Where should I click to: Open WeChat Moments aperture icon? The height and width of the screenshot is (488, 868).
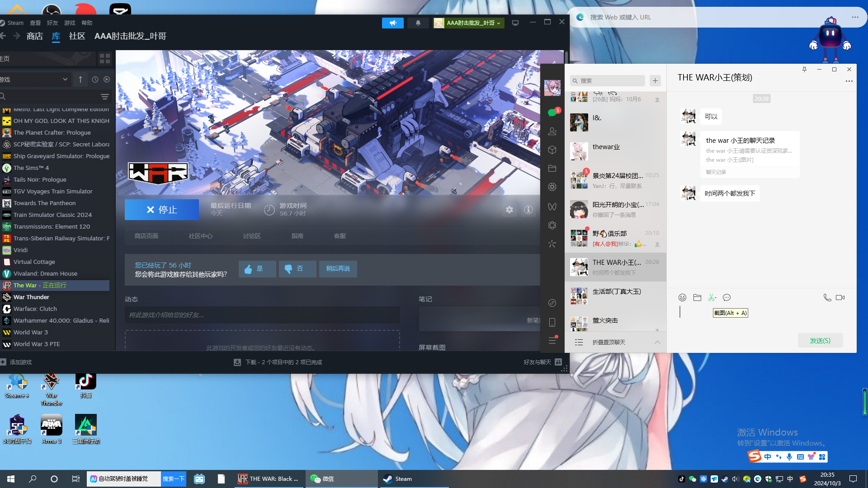[x=552, y=187]
